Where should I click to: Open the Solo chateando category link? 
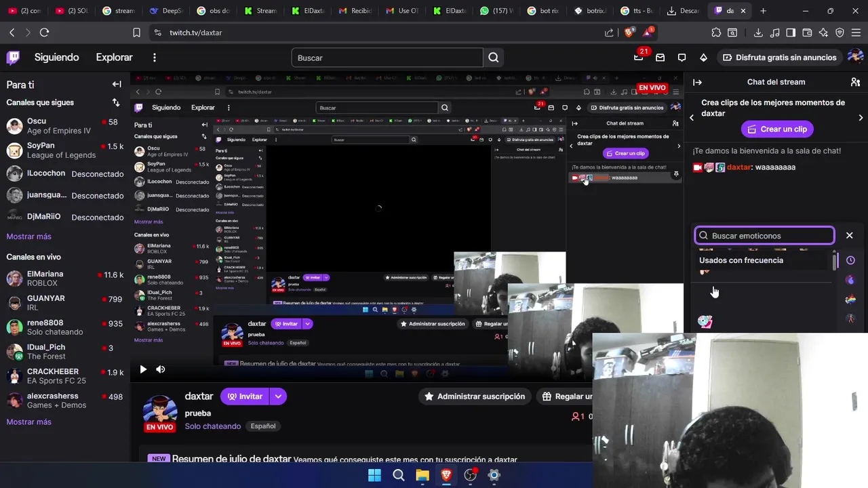coord(213,426)
